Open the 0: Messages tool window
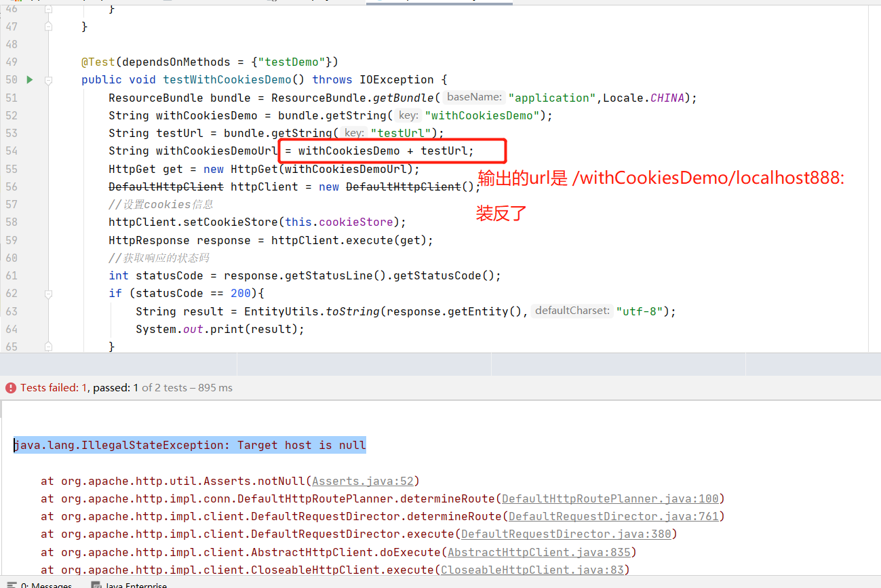Viewport: 881px width, 588px height. (41, 583)
